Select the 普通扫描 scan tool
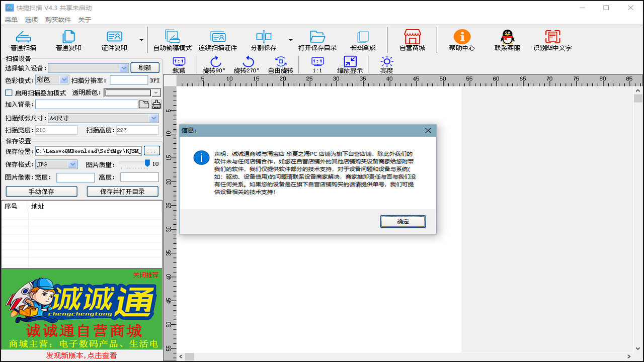 point(24,40)
